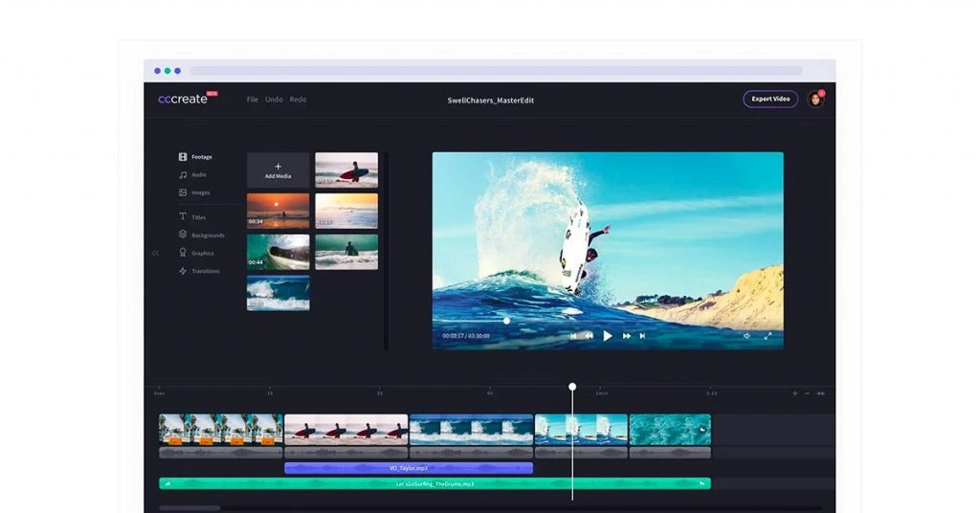Click the Export Video button

pyautogui.click(x=770, y=99)
